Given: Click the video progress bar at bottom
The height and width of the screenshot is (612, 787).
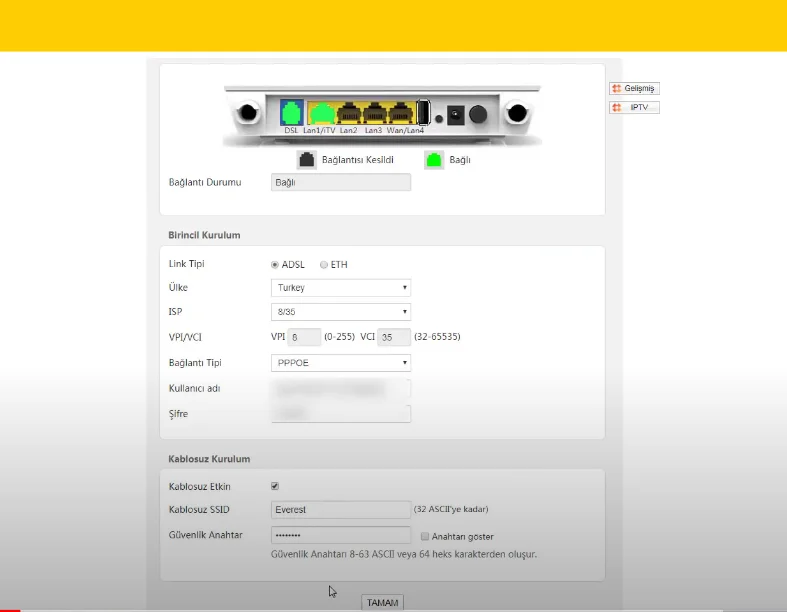Looking at the screenshot, I should (x=393, y=609).
